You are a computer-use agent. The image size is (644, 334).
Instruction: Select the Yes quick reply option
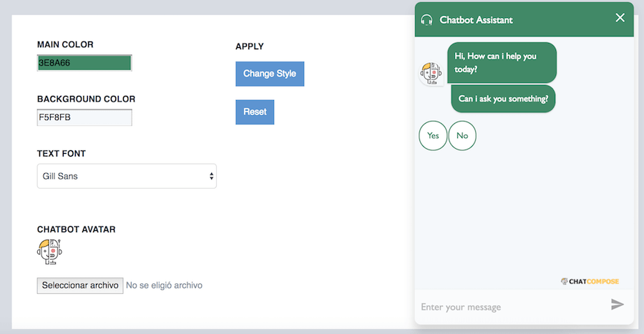click(433, 135)
